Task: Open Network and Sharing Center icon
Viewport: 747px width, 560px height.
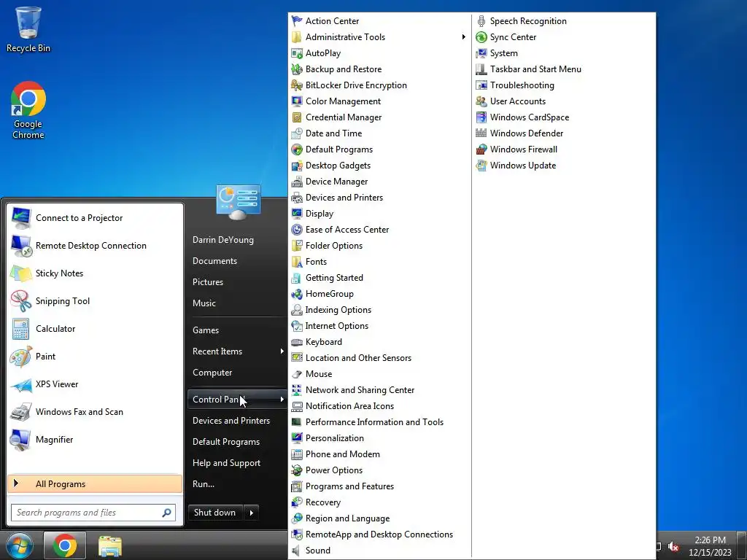Action: pyautogui.click(x=297, y=390)
